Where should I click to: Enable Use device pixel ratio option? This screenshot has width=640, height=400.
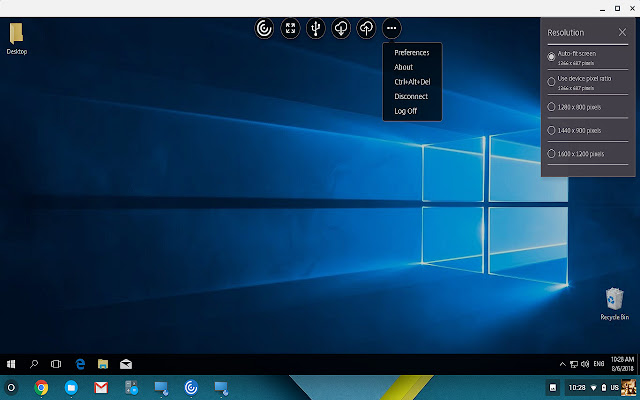pyautogui.click(x=552, y=81)
